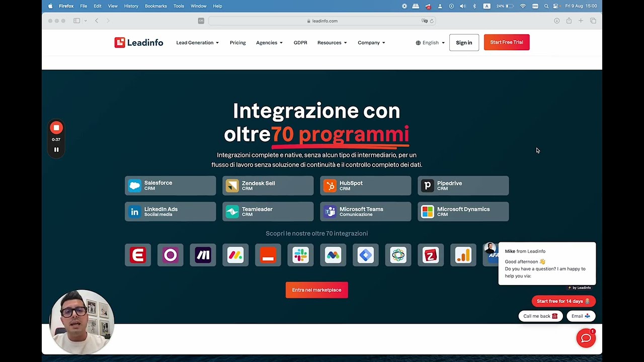Expand the Agencies dropdown menu
Viewport: 644px width, 362px height.
[x=269, y=43]
